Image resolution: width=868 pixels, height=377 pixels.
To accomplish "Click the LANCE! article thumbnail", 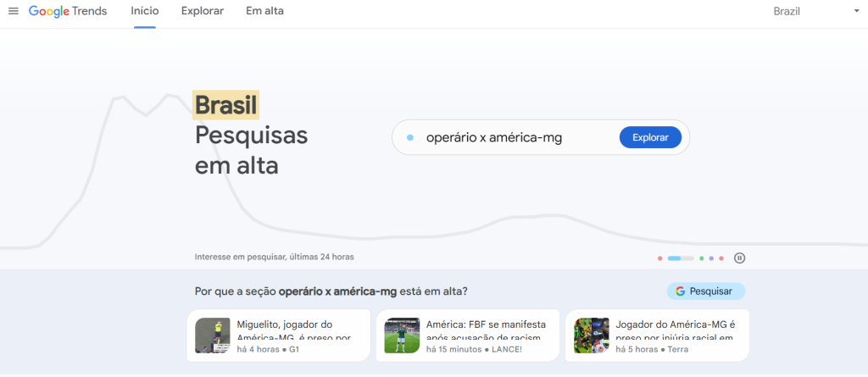I will pos(402,335).
